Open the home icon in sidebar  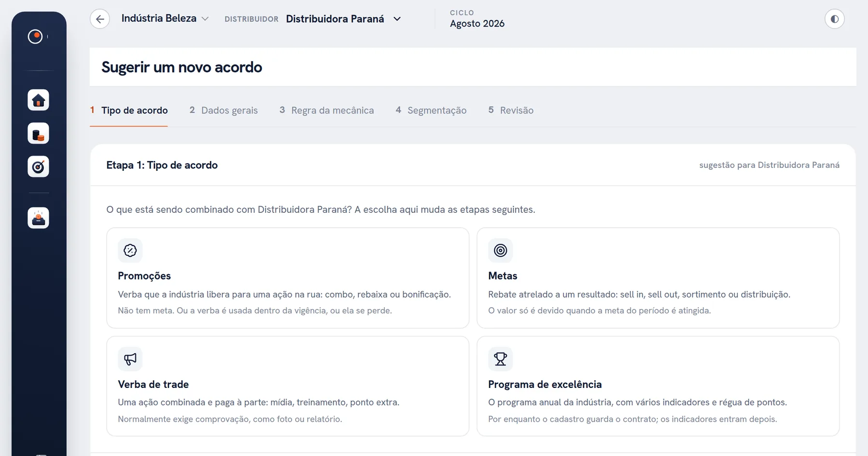tap(38, 100)
